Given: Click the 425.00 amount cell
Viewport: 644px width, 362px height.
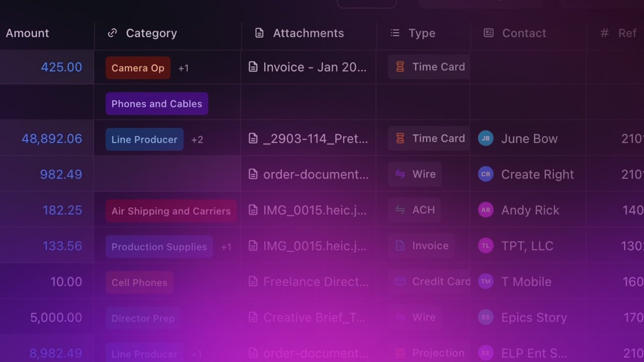Looking at the screenshot, I should [x=61, y=67].
